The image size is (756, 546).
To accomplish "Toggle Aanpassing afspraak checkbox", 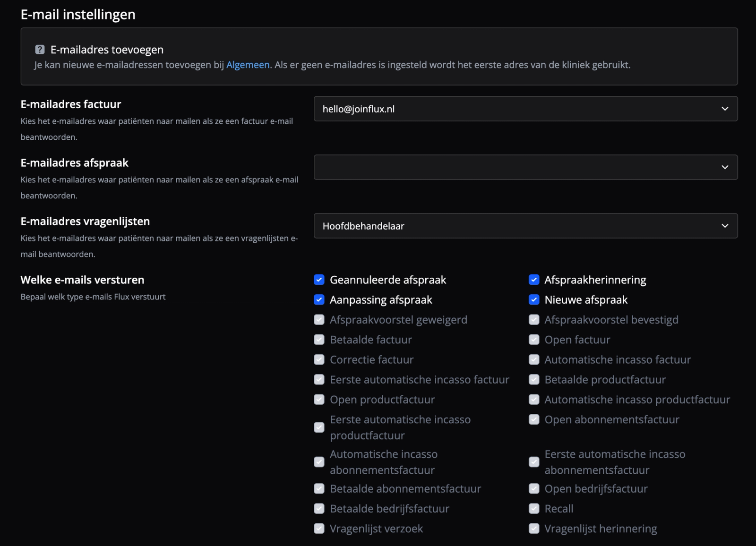I will 319,299.
